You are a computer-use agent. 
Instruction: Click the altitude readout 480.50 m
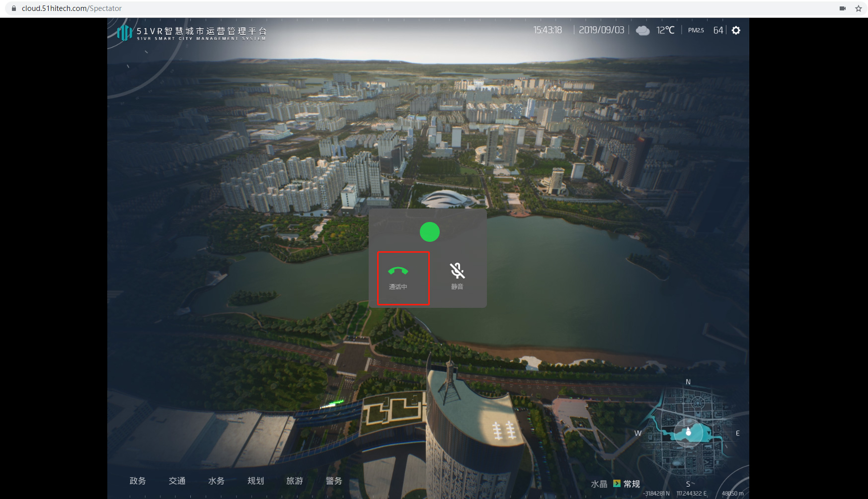point(732,494)
